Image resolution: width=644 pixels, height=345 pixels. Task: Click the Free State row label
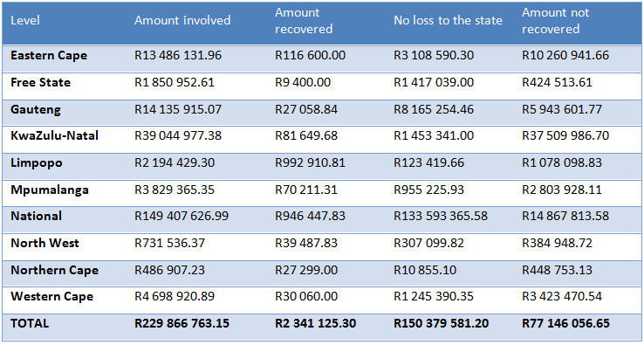[x=41, y=83]
